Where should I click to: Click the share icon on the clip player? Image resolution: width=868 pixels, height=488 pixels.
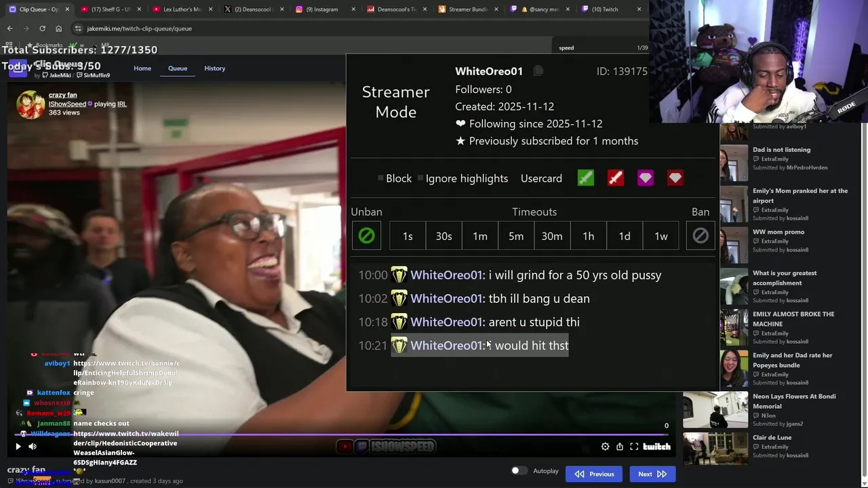click(620, 446)
